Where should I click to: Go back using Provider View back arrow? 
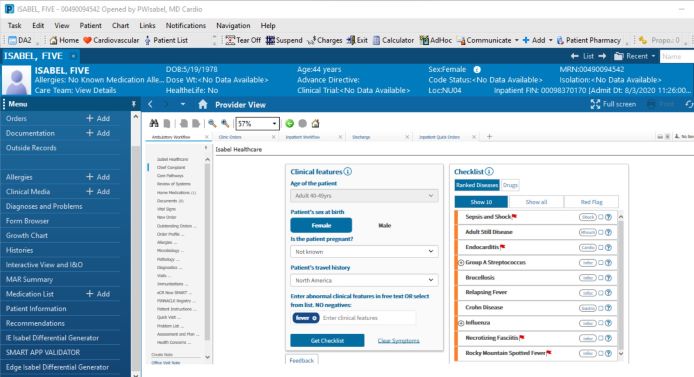click(150, 104)
